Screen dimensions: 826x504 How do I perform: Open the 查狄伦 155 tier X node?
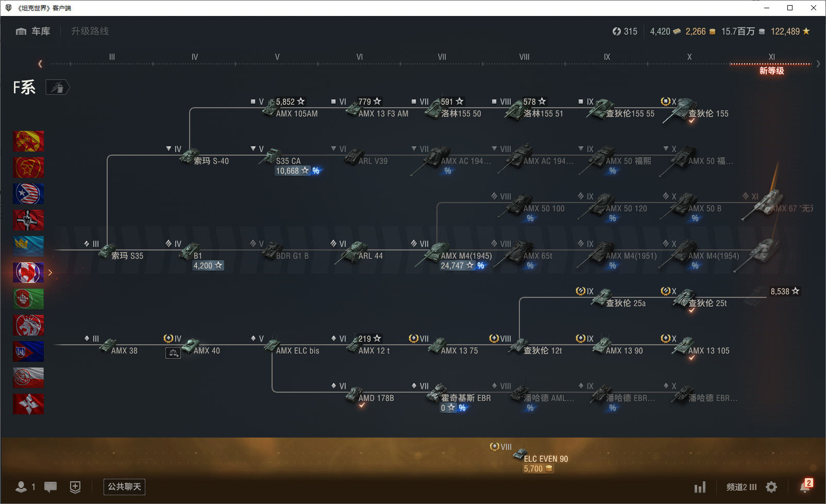click(696, 109)
